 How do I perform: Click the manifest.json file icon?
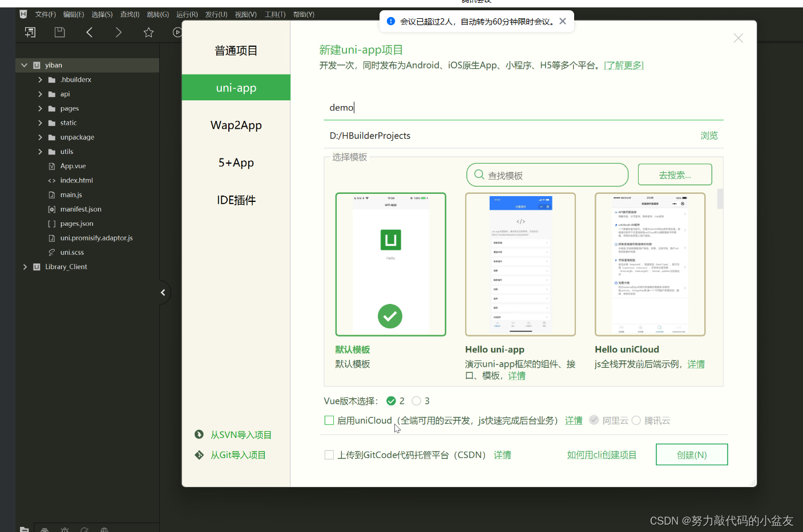tap(52, 209)
